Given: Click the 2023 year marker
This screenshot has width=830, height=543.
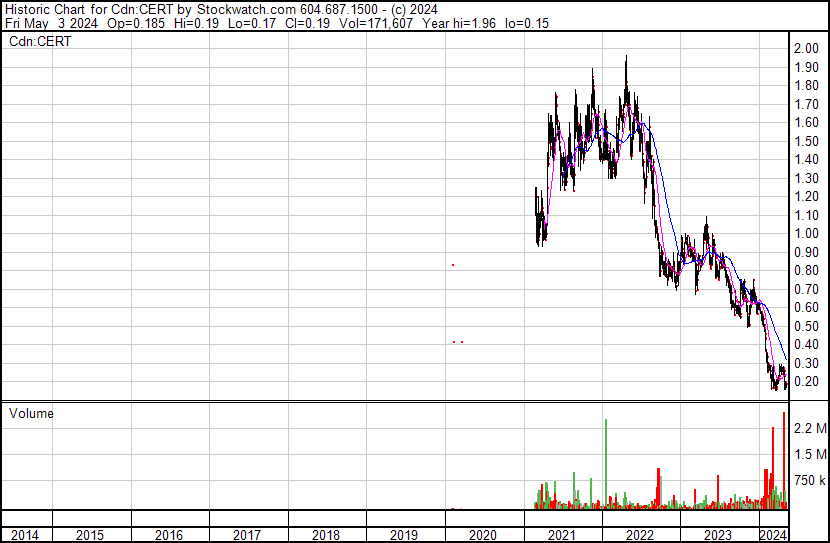Looking at the screenshot, I should point(717,535).
